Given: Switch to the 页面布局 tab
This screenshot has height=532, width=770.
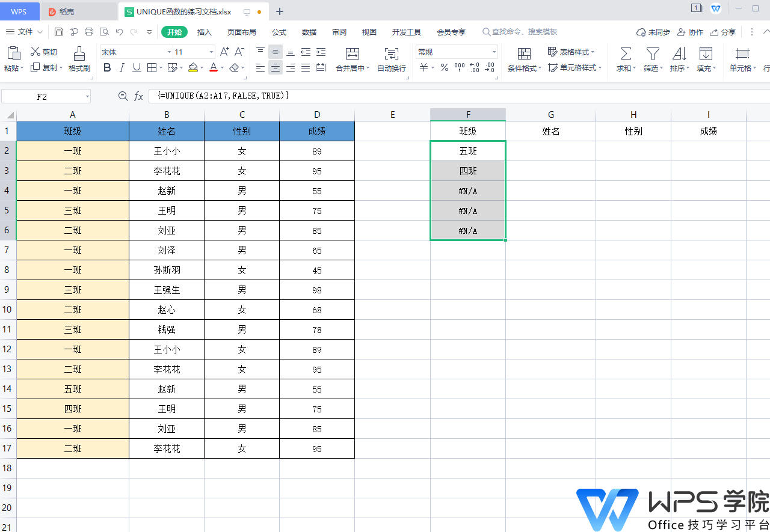Looking at the screenshot, I should click(x=241, y=32).
